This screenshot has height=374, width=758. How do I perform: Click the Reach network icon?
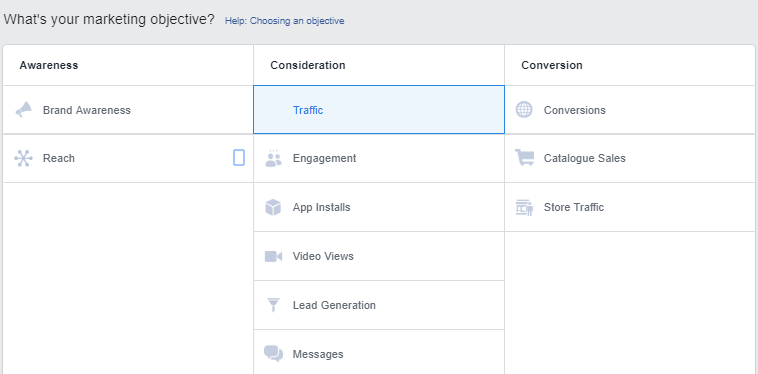coord(23,158)
